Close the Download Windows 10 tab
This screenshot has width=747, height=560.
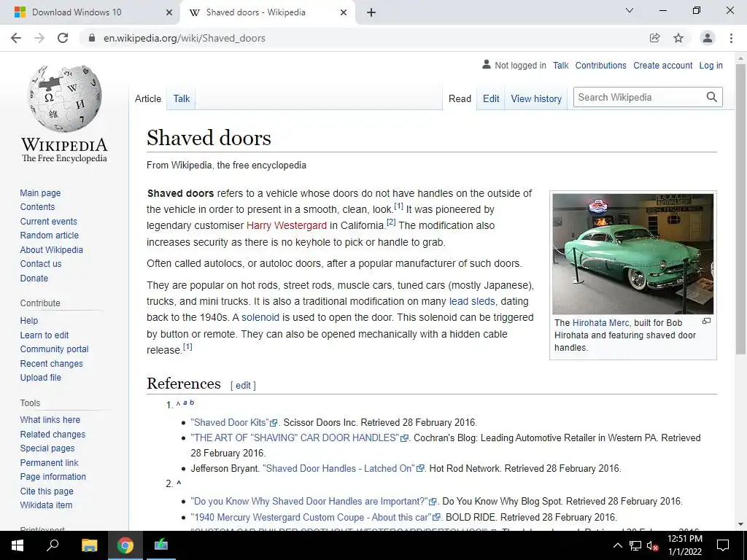(x=169, y=12)
